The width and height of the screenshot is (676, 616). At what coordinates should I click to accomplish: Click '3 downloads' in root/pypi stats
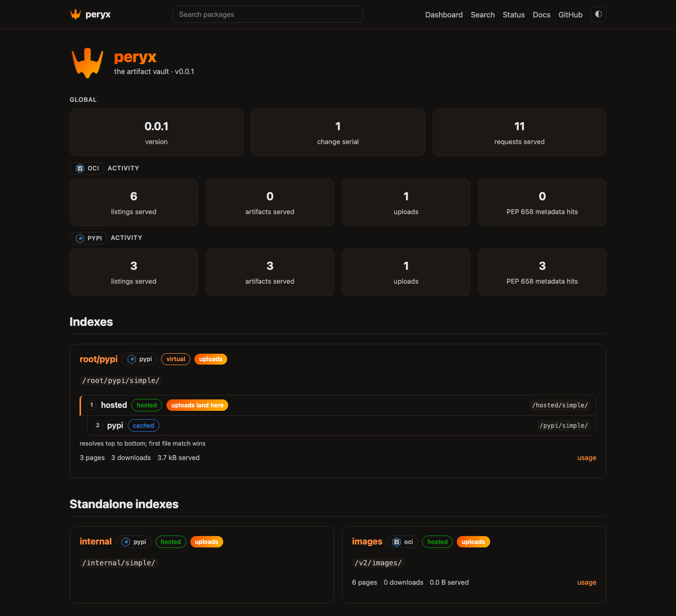click(x=131, y=458)
